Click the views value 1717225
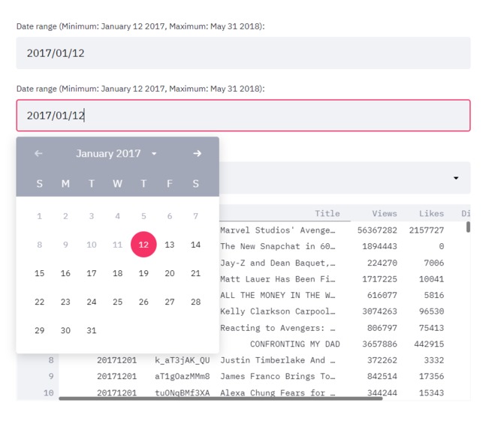504x430 pixels. (x=379, y=279)
